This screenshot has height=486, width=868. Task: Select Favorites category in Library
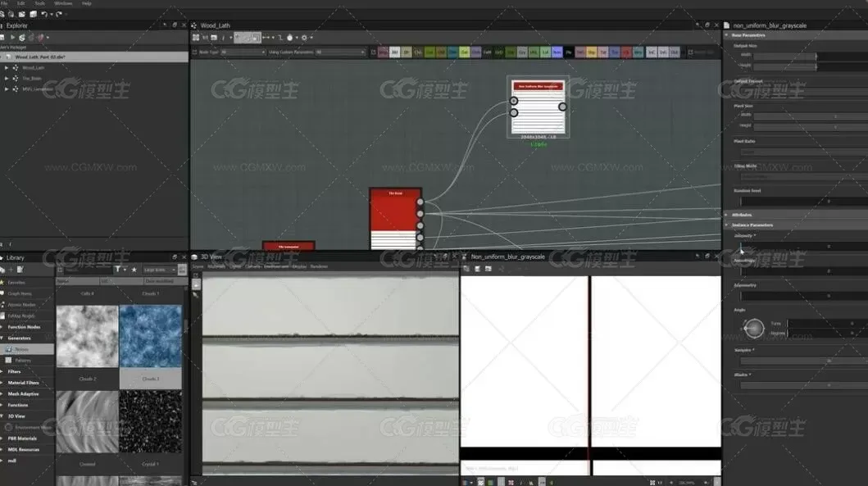coord(16,282)
